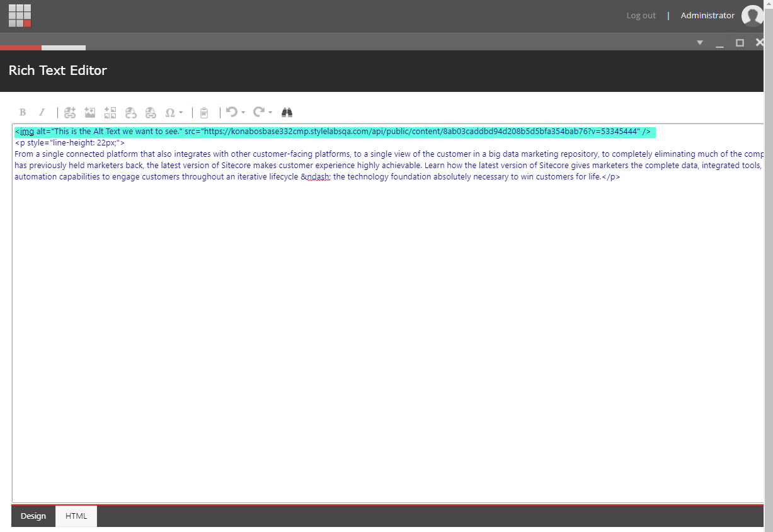This screenshot has width=773, height=532.
Task: Close the Rich Text Editor dialog
Action: pyautogui.click(x=760, y=43)
